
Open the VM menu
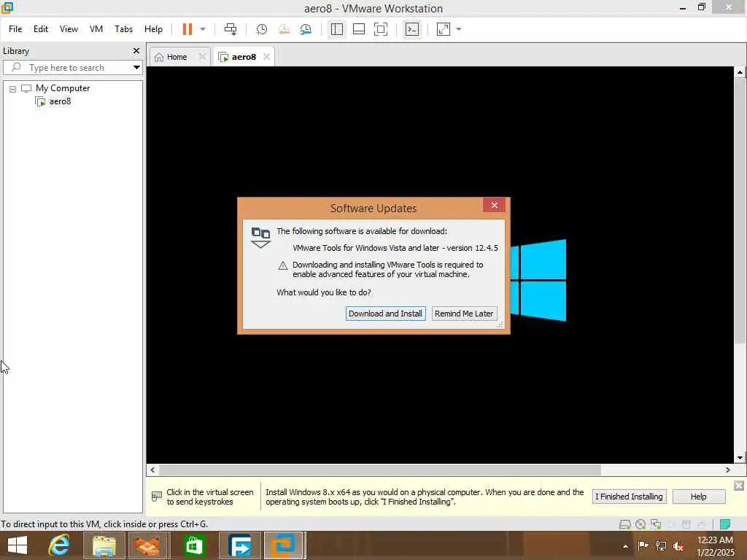(96, 29)
